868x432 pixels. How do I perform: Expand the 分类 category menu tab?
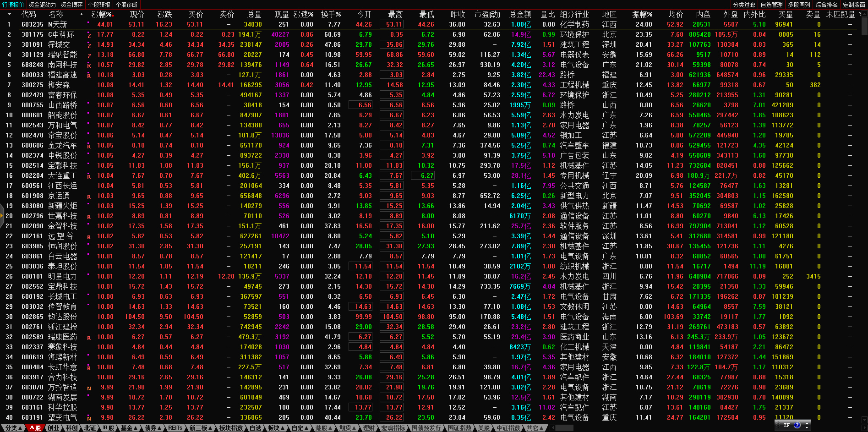[13, 428]
